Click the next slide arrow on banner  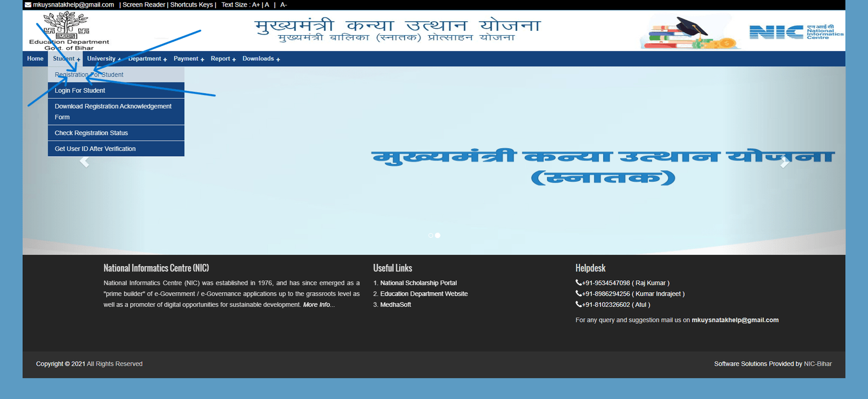pyautogui.click(x=784, y=162)
